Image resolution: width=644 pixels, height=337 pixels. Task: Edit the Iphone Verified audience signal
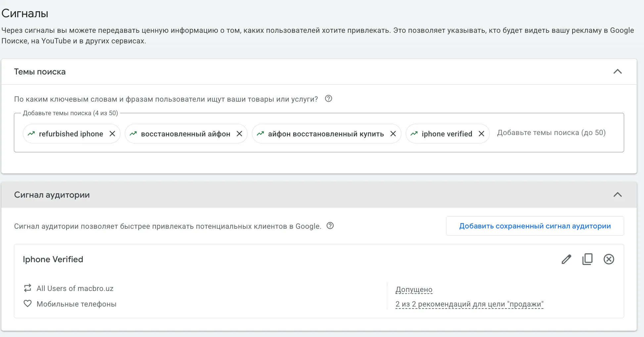pyautogui.click(x=566, y=259)
